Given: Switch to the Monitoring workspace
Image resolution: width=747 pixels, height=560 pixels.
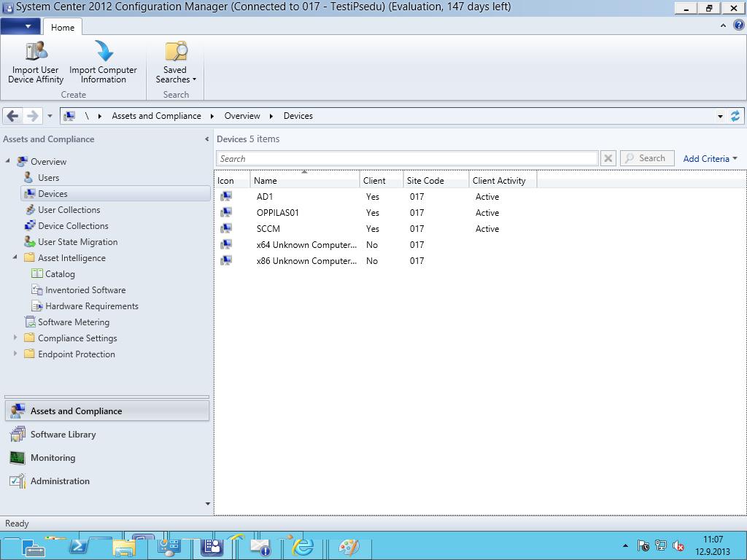Looking at the screenshot, I should [x=107, y=458].
